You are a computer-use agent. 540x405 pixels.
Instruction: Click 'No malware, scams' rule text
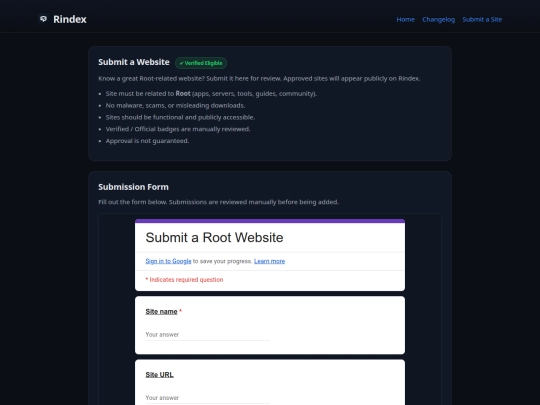(x=175, y=105)
